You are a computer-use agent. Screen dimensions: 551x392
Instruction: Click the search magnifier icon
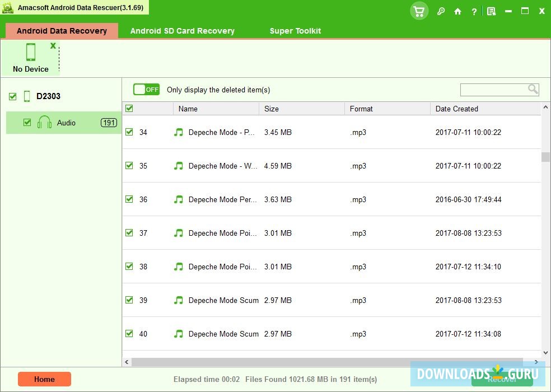click(533, 89)
